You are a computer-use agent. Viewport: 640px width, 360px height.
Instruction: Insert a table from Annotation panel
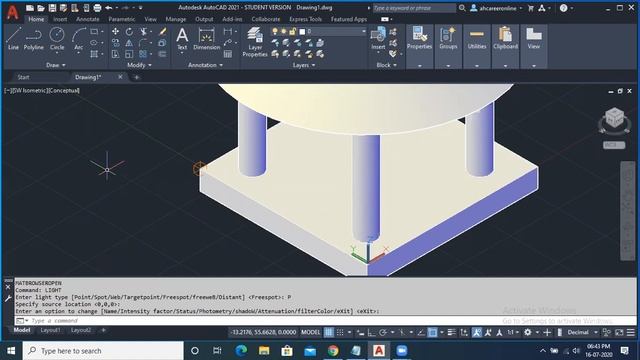click(228, 54)
